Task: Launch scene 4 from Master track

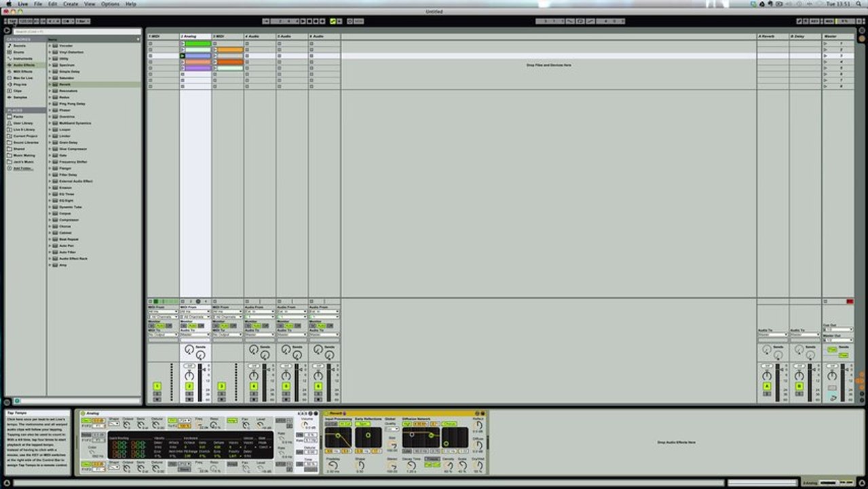Action: tap(825, 62)
